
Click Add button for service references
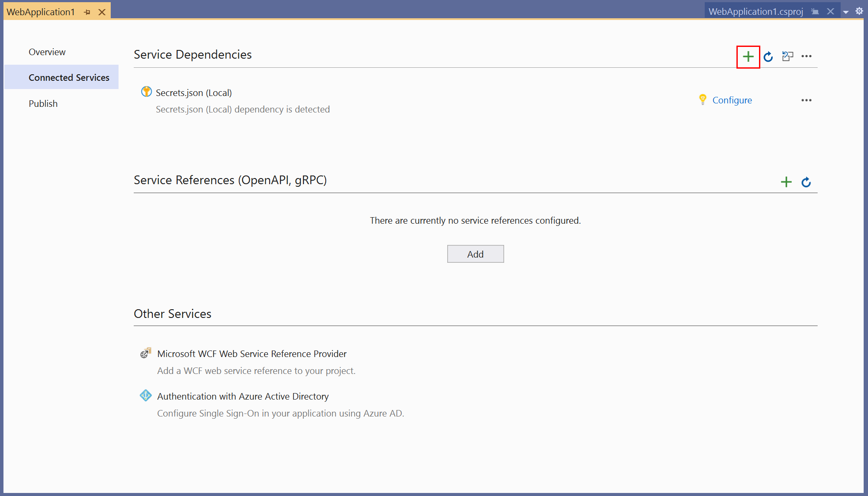click(476, 254)
